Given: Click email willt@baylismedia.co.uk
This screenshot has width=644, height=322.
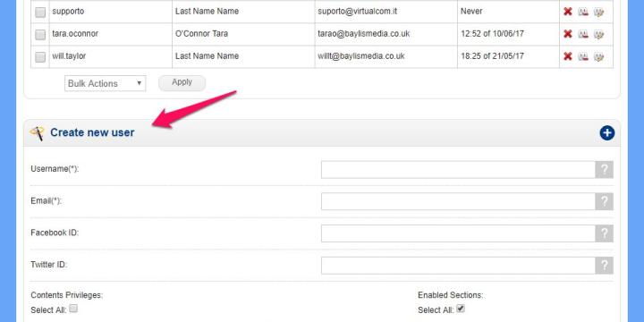Looking at the screenshot, I should point(361,55).
